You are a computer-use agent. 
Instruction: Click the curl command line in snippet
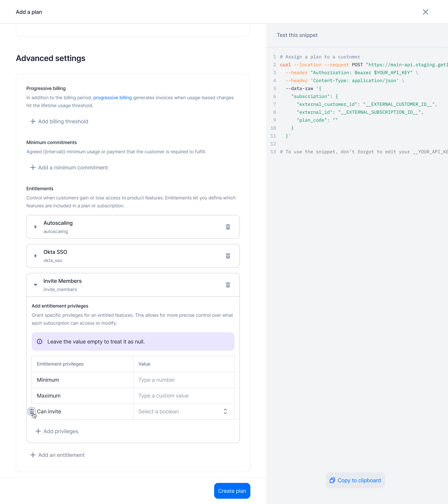point(364,65)
